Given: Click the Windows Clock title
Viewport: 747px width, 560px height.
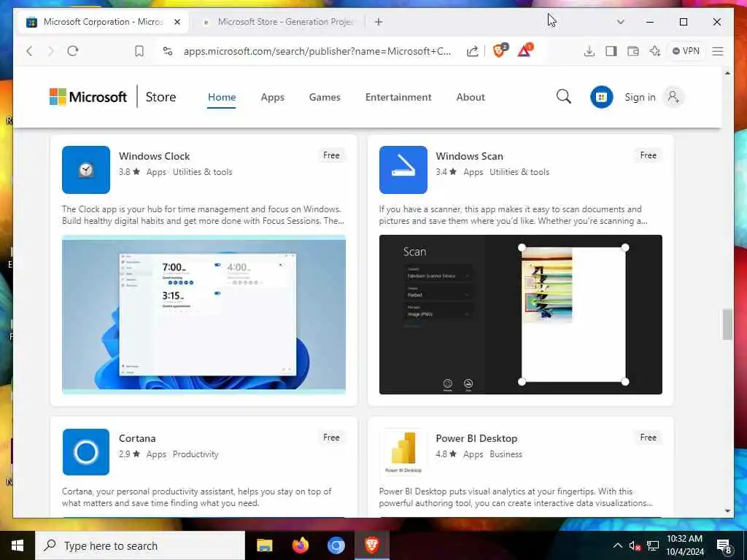Looking at the screenshot, I should click(x=155, y=156).
